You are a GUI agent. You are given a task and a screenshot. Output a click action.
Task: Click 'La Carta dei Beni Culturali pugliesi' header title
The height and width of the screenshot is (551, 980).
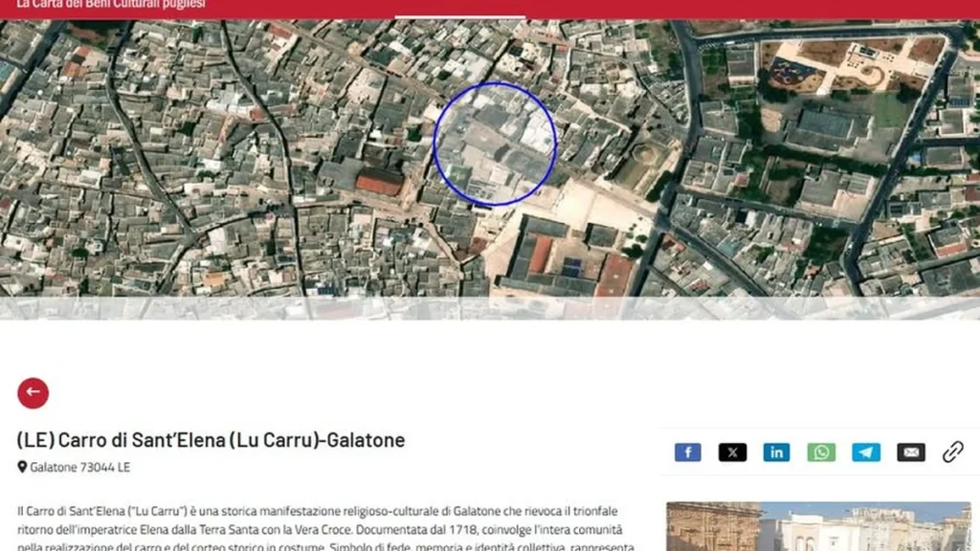click(111, 5)
